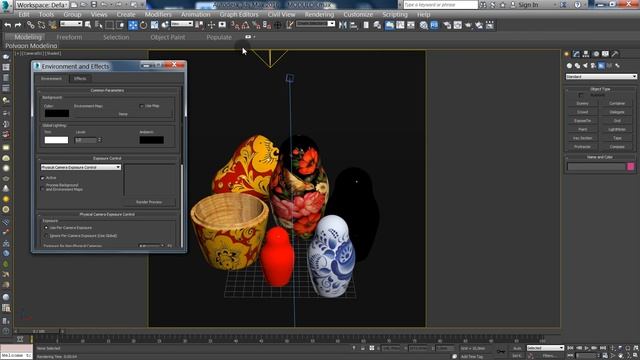Open the Physical Camera Exposure Control dropdown
Image resolution: width=640 pixels, height=360 pixels.
point(81,167)
